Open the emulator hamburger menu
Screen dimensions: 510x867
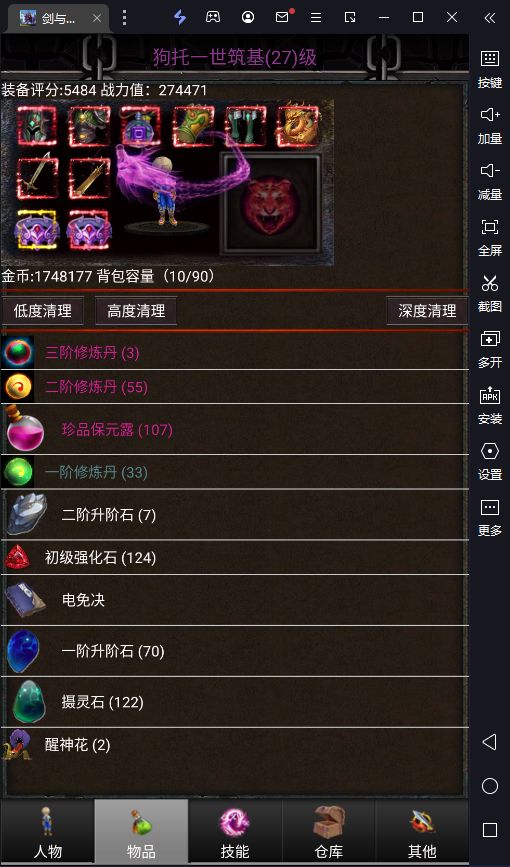coord(316,18)
